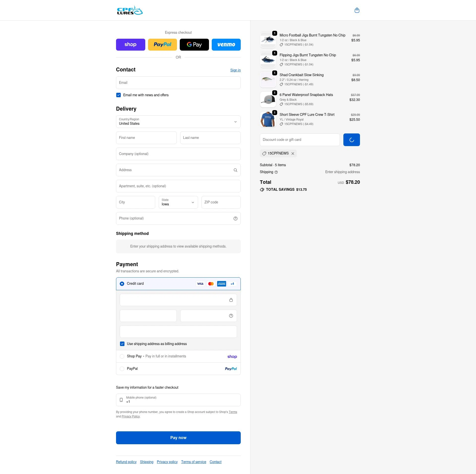The width and height of the screenshot is (476, 474).
Task: Choose PayPal express checkout
Action: 162,45
